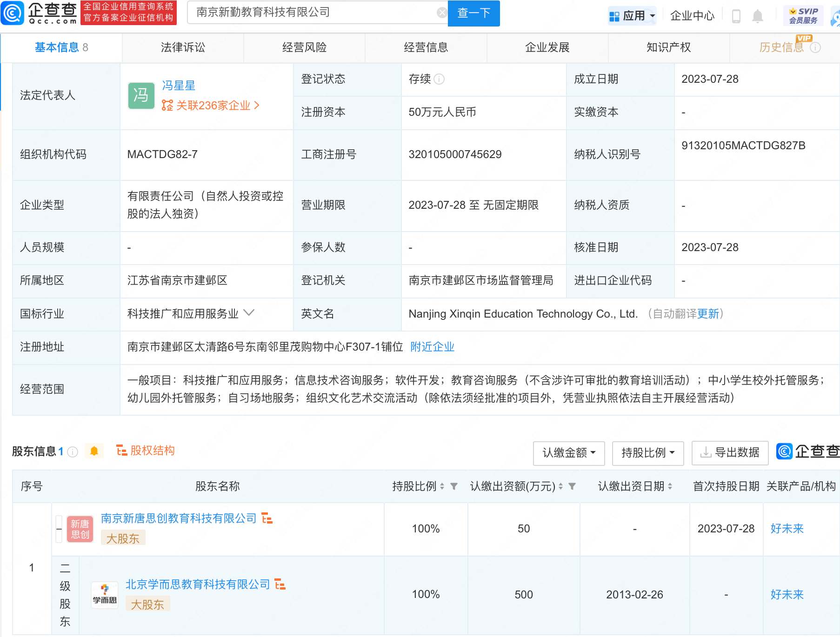Click the info icon next to 股东信息

pos(73,451)
